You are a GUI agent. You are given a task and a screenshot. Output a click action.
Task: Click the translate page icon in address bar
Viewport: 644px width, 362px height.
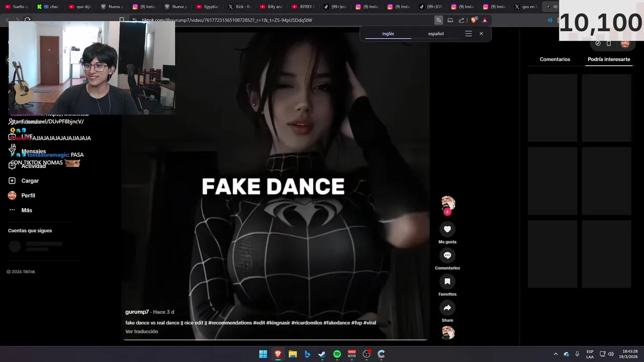click(x=439, y=20)
